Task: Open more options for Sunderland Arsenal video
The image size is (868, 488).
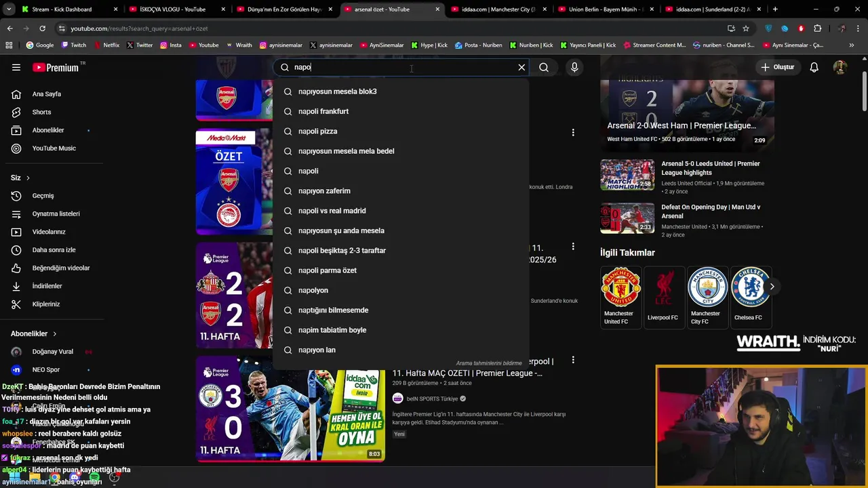Action: pos(573,247)
